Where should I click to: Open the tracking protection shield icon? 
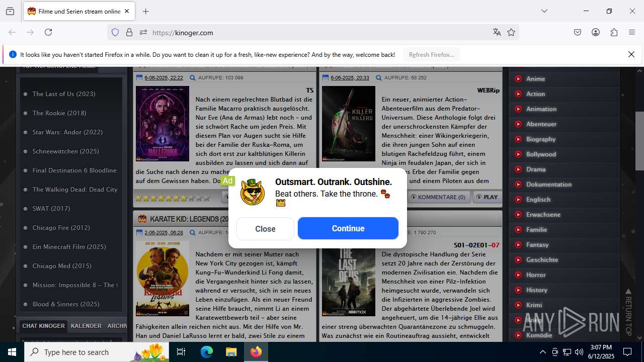(115, 32)
